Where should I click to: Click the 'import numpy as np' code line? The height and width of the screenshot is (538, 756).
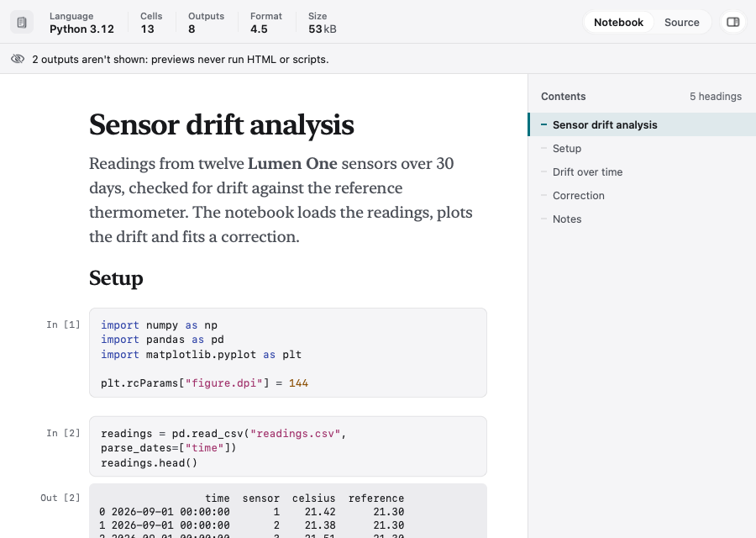(159, 325)
